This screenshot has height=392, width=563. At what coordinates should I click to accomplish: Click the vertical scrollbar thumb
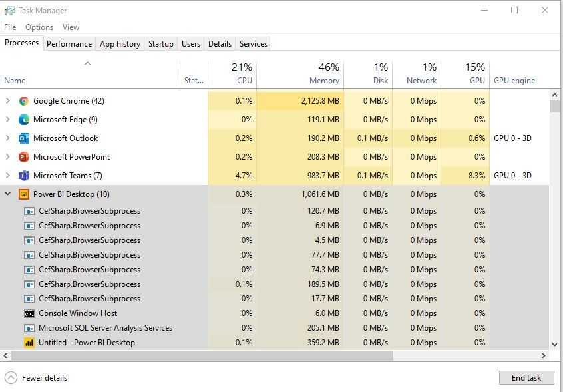pos(554,106)
